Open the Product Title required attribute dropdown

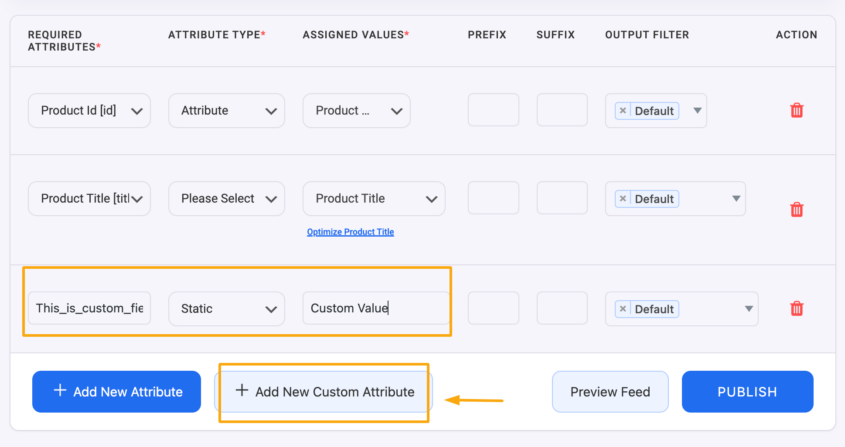(x=89, y=198)
